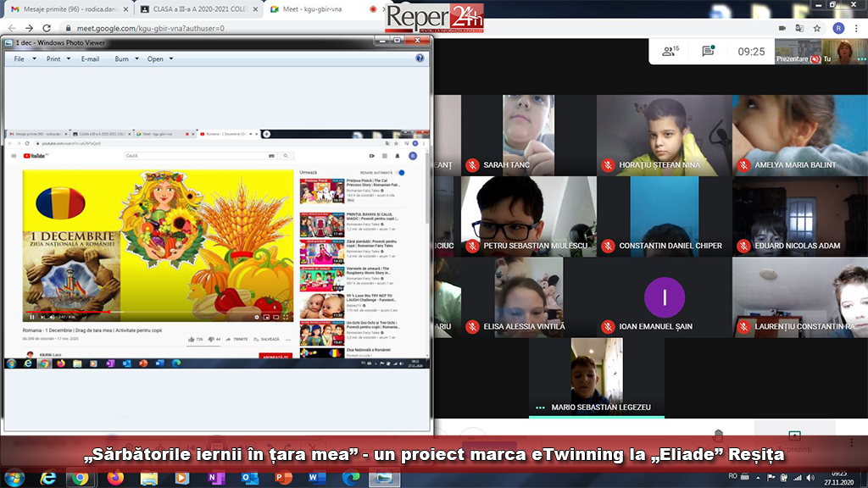Click the muted speaker icon beside Prezentare
This screenshot has width=868, height=488.
coord(815,59)
